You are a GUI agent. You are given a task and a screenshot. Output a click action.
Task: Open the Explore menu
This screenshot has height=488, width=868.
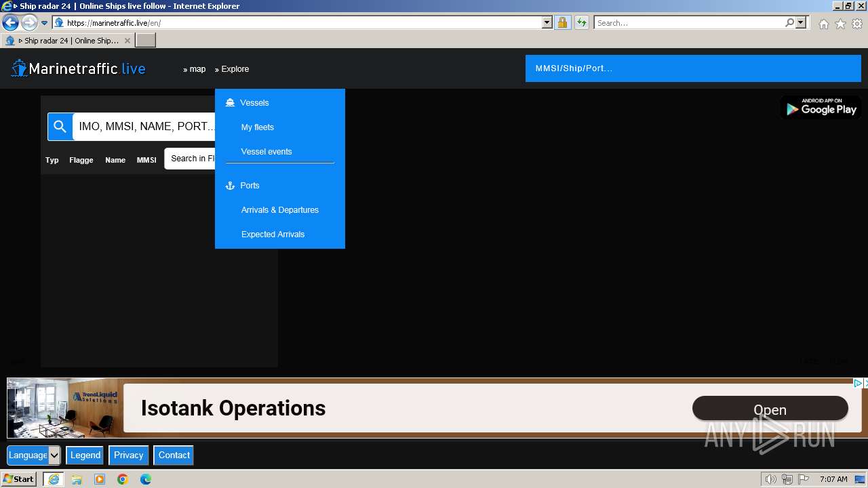[232, 69]
